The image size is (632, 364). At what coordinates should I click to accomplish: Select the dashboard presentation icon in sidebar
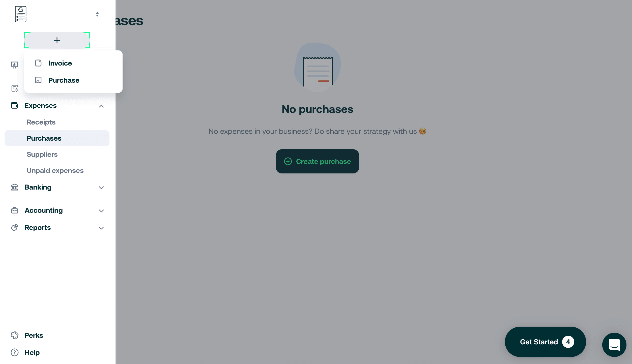click(x=14, y=64)
